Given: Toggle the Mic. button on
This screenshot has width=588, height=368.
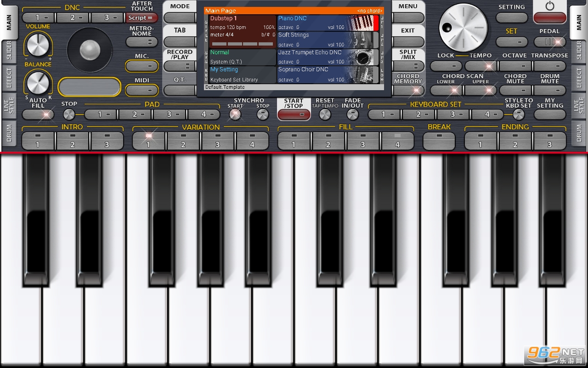Looking at the screenshot, I should pyautogui.click(x=142, y=66).
